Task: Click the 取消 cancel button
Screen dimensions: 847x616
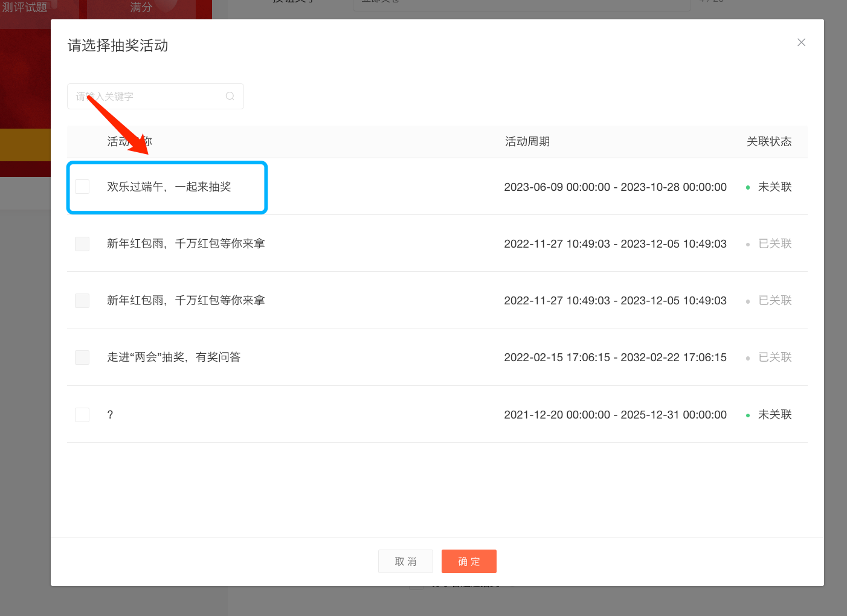Action: 405,561
